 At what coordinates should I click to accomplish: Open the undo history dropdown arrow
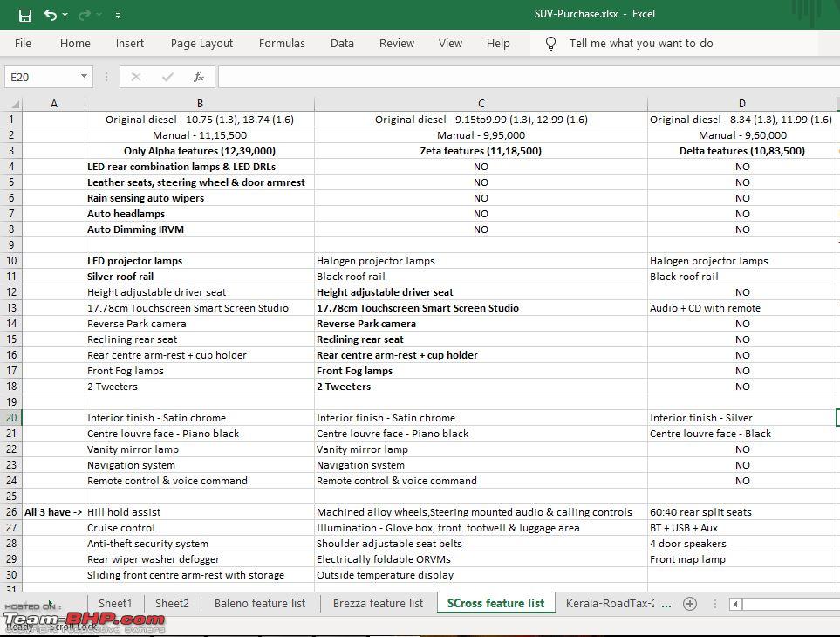point(65,15)
